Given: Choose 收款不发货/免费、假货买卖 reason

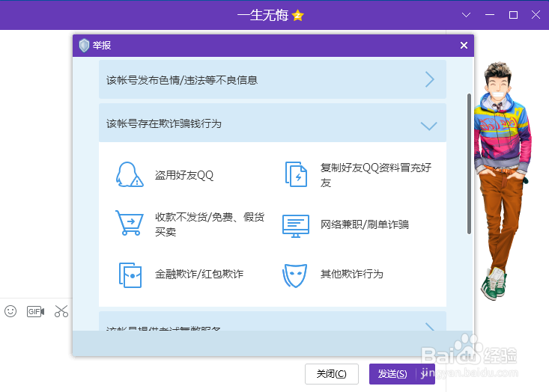Looking at the screenshot, I should (x=210, y=224).
